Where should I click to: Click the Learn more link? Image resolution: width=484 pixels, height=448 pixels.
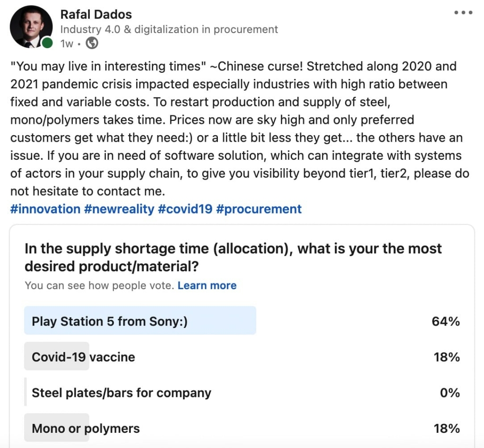[x=207, y=285]
